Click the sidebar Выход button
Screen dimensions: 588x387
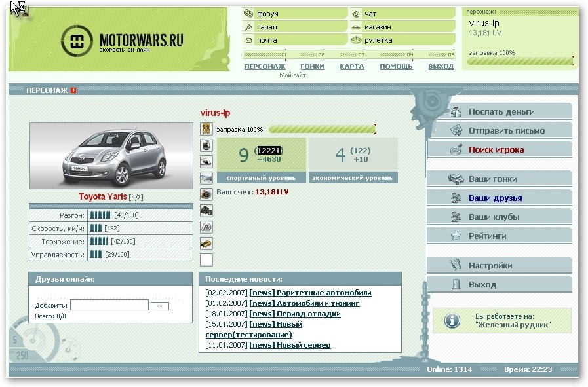500,285
